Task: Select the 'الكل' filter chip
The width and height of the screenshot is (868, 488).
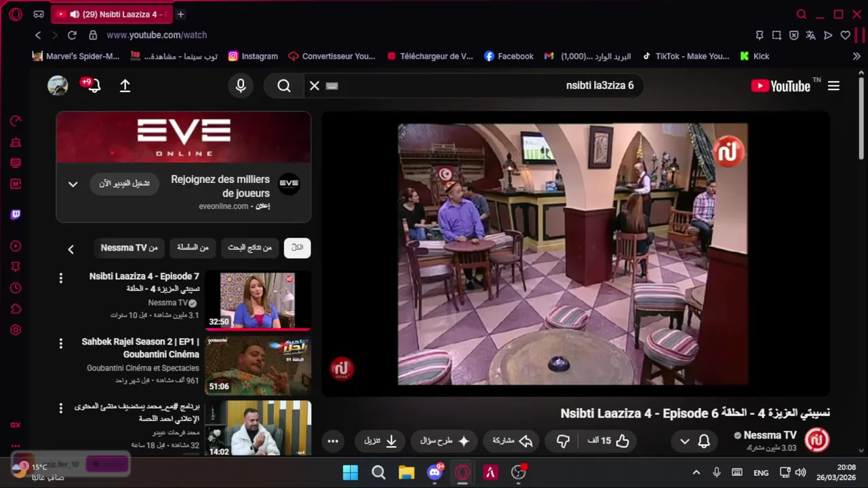Action: pos(297,248)
